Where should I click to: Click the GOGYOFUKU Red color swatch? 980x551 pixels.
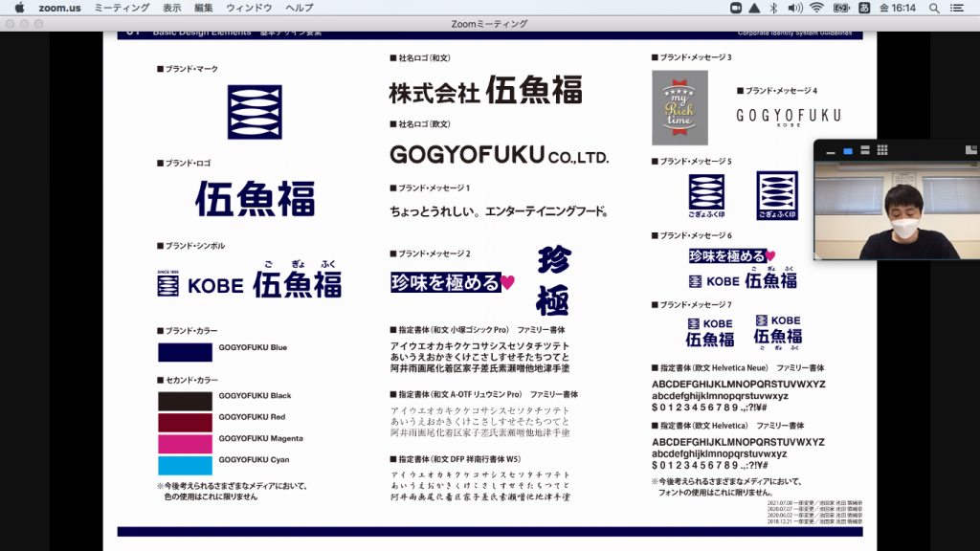click(x=185, y=422)
